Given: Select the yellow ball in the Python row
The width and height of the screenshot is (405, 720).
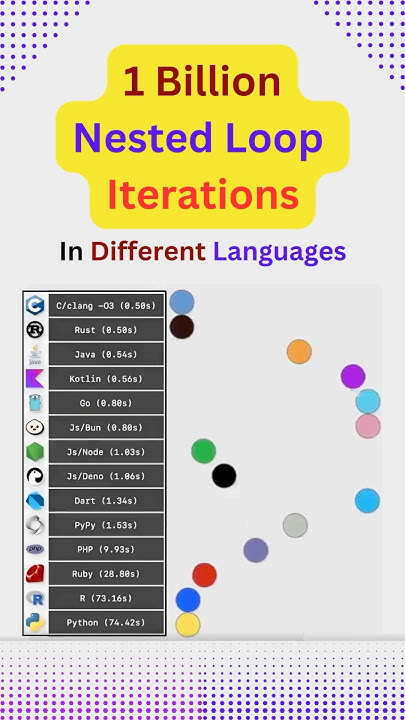Looking at the screenshot, I should click(188, 624).
